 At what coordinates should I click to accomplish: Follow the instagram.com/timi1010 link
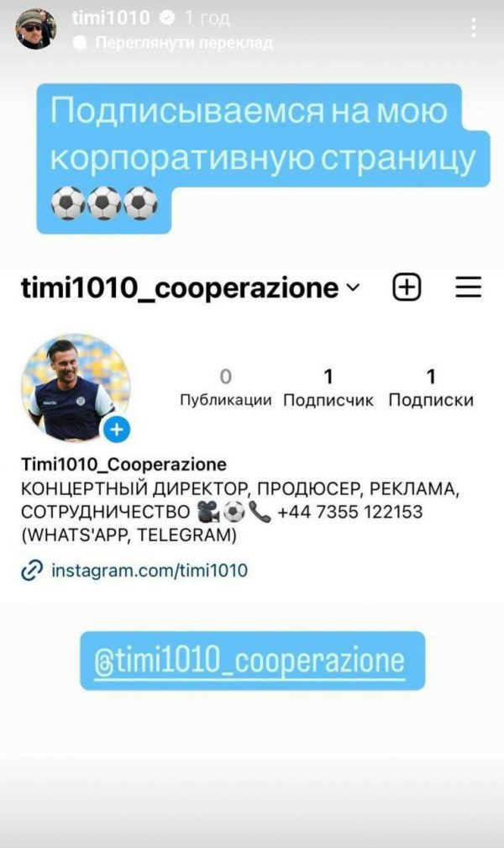(150, 571)
